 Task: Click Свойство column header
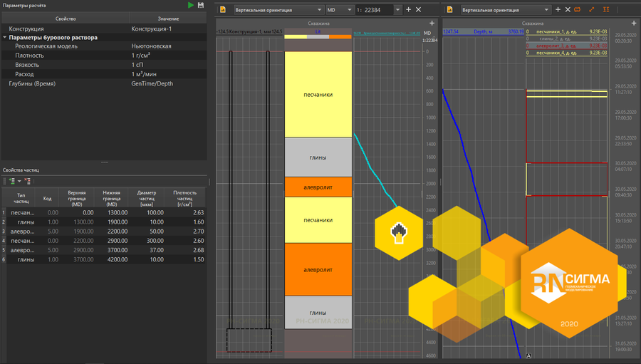pos(65,18)
